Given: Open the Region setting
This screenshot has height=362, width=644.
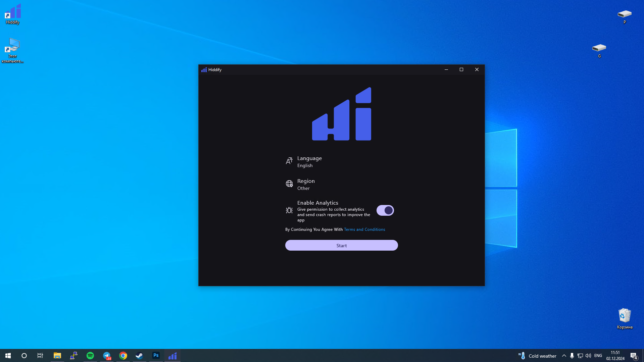Looking at the screenshot, I should (x=341, y=185).
